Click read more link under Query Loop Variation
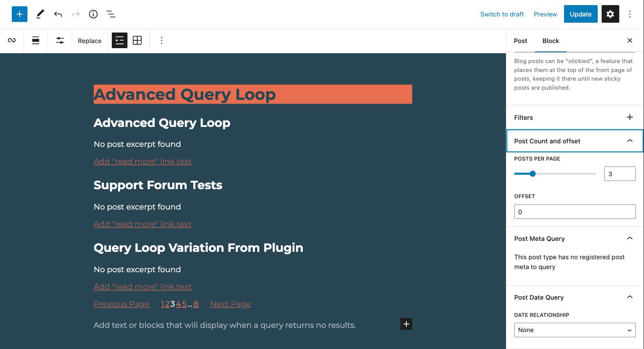This screenshot has height=349, width=644. point(143,287)
